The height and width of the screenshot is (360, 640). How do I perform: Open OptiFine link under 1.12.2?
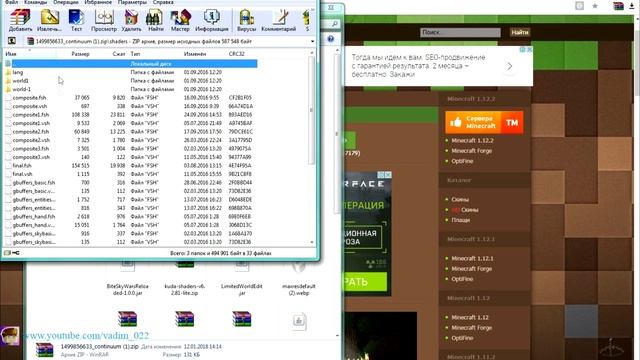462,161
